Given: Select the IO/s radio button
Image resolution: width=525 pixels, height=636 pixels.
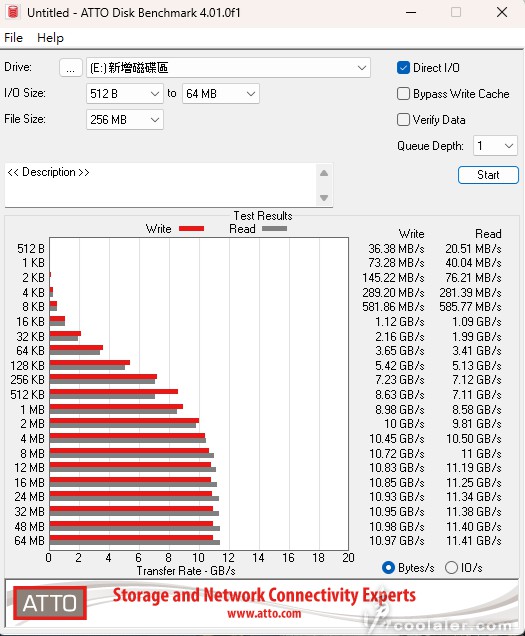Looking at the screenshot, I should [451, 567].
